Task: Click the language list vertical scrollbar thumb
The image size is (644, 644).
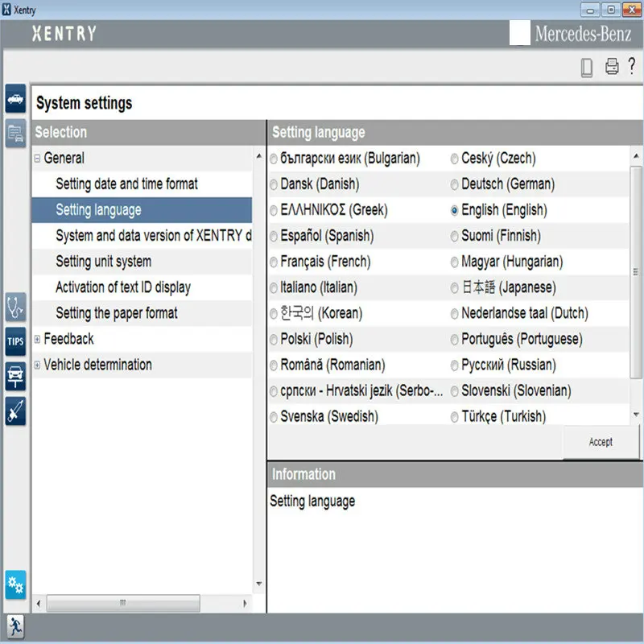Action: (x=636, y=271)
